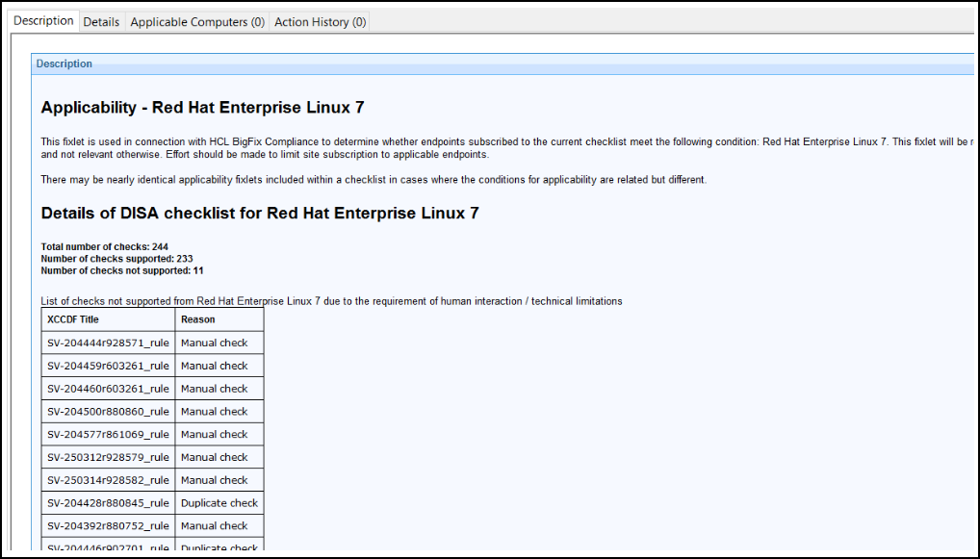The width and height of the screenshot is (980, 559).
Task: Click the blue Description section header
Action: [x=502, y=64]
